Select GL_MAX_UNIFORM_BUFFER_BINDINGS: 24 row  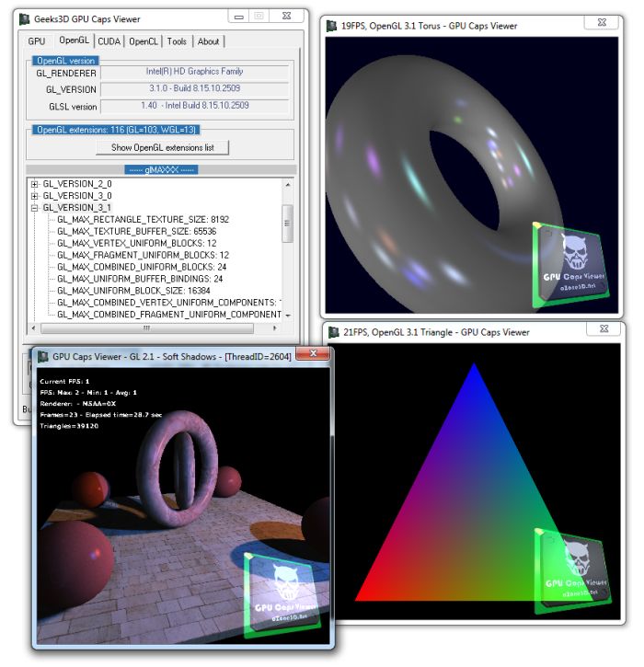click(x=140, y=279)
